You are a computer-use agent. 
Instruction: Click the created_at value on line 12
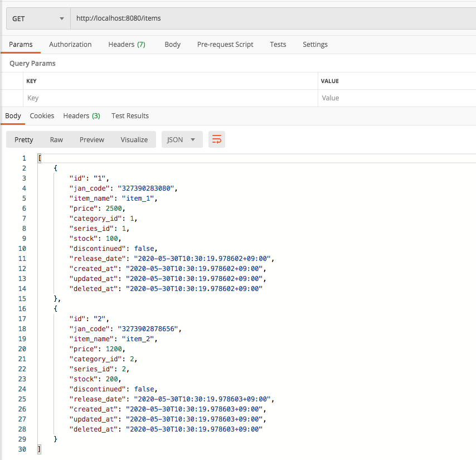click(194, 268)
